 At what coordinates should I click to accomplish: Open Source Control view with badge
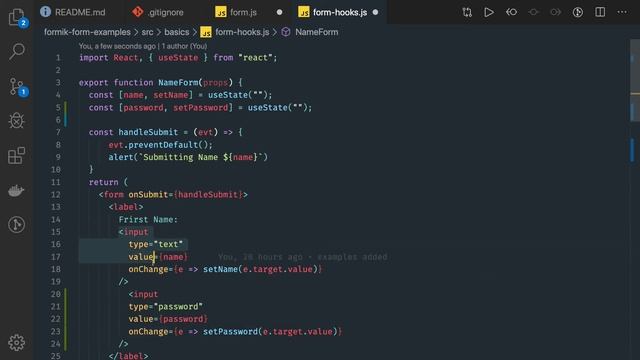pos(17,87)
